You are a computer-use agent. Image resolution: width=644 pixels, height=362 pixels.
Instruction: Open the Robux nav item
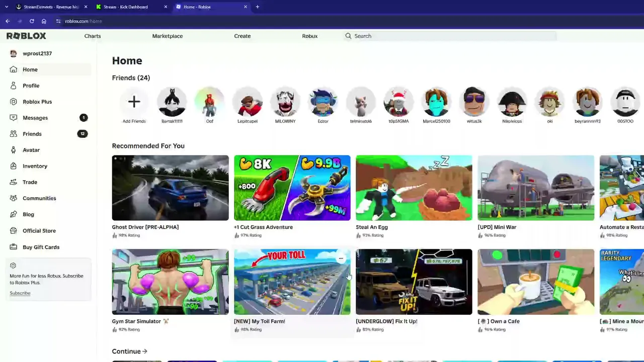point(309,36)
